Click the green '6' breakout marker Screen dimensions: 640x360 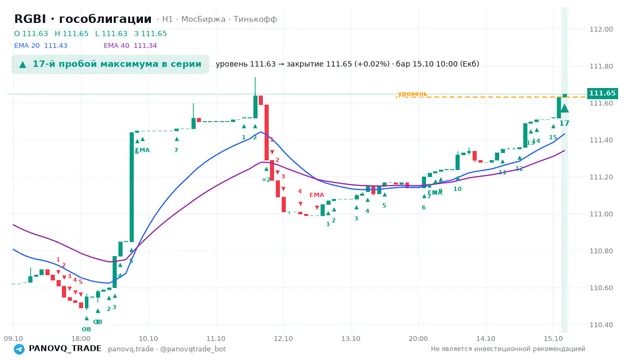[x=423, y=207]
